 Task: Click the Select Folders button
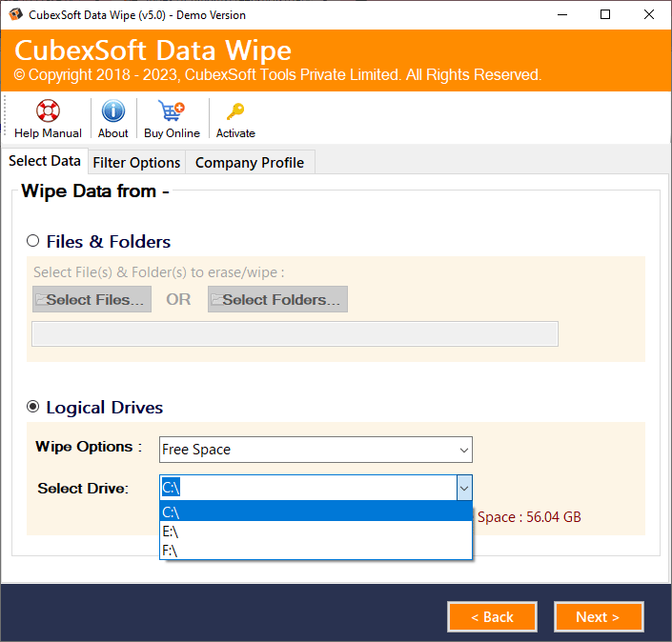[277, 299]
